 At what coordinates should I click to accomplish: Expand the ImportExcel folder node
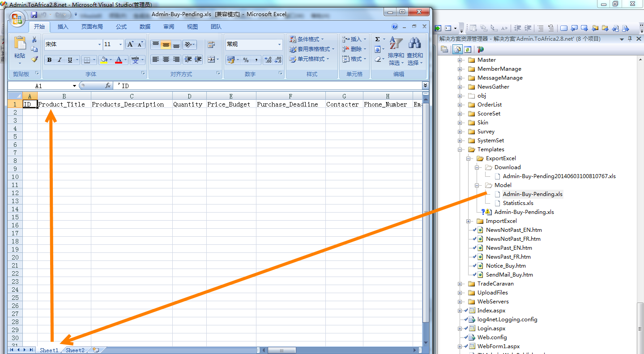click(x=468, y=221)
